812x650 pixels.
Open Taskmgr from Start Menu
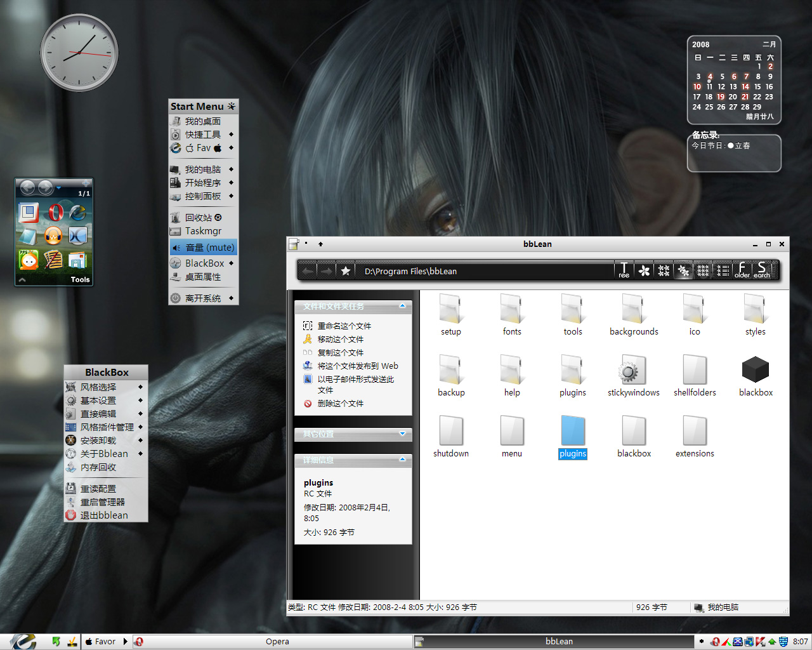204,231
